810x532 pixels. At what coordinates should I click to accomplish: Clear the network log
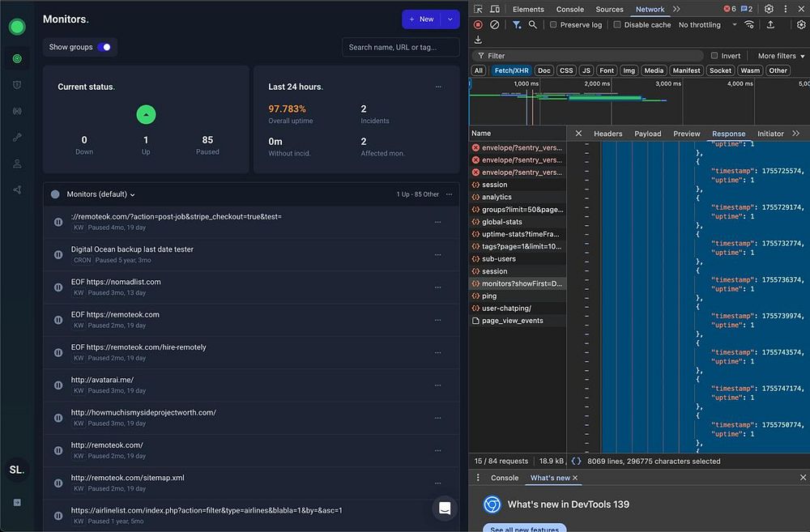click(x=494, y=25)
